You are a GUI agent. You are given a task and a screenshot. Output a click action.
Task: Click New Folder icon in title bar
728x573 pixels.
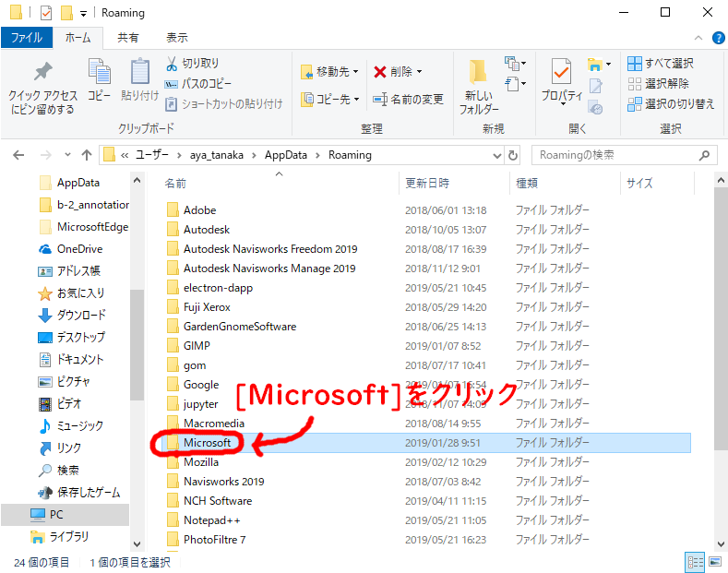(66, 13)
